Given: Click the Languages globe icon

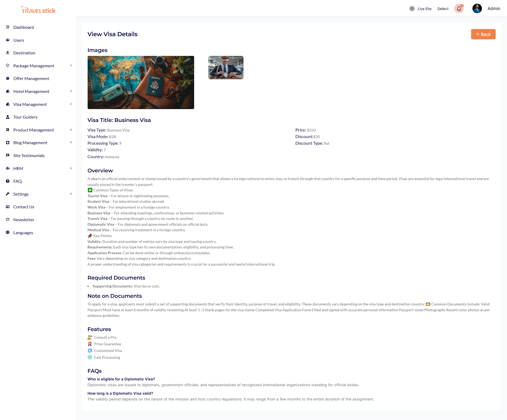Looking at the screenshot, I should click(x=8, y=232).
